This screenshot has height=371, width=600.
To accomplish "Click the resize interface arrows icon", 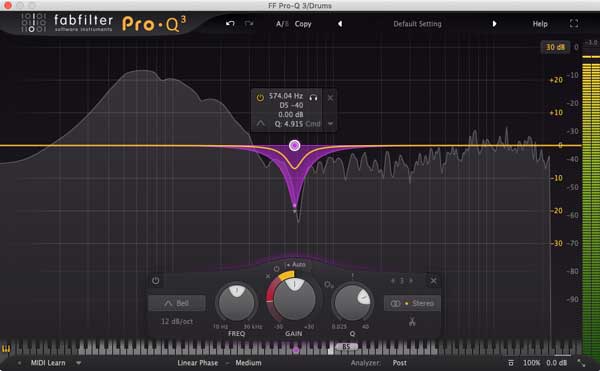I will point(581,363).
